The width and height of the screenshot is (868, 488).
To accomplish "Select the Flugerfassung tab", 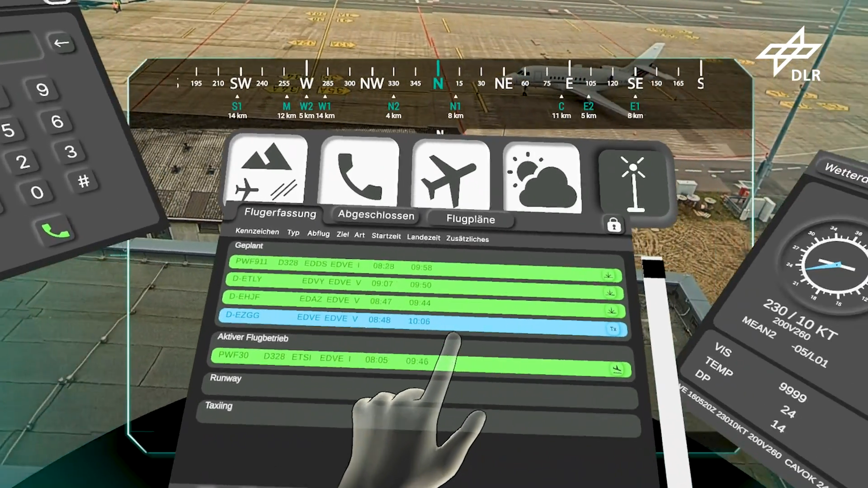I will click(x=280, y=213).
